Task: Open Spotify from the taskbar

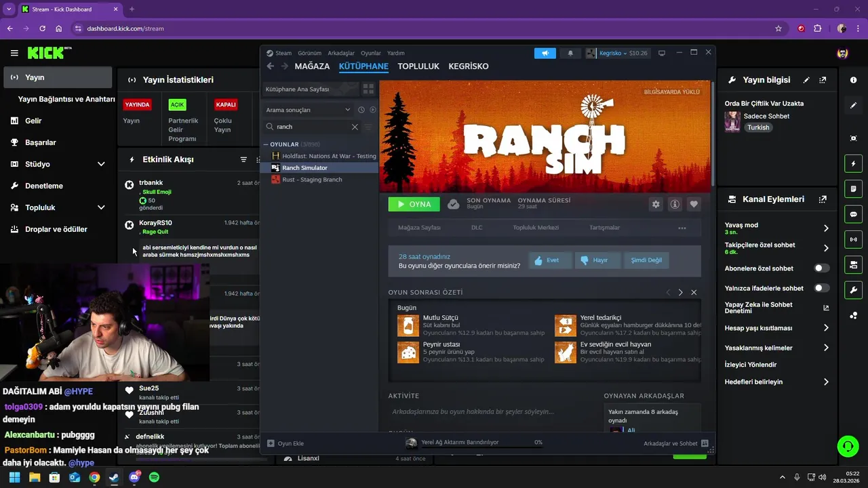Action: point(154,477)
